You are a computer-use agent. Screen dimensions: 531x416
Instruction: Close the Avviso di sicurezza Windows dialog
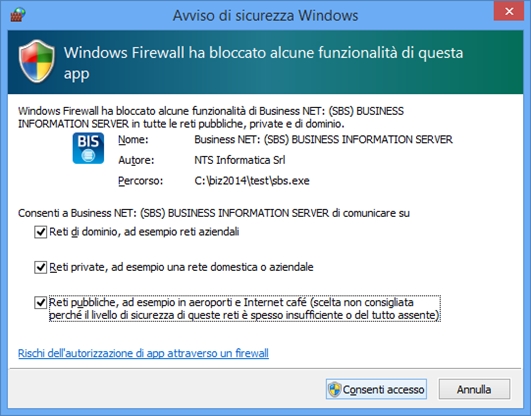coord(509,12)
